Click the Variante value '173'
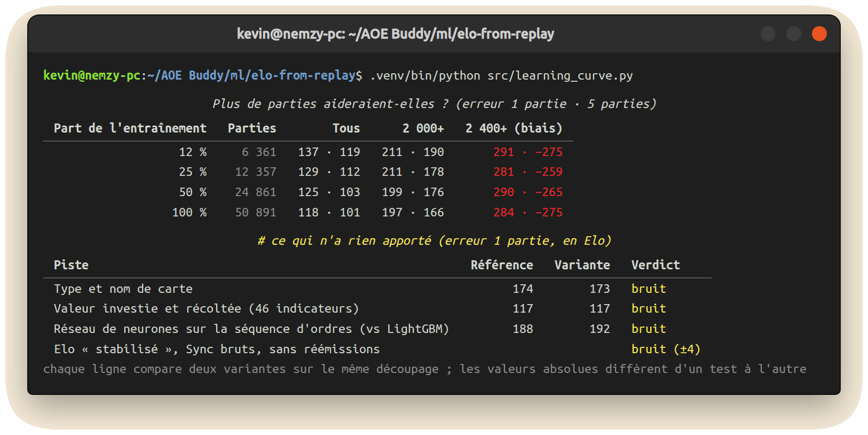 coord(599,289)
